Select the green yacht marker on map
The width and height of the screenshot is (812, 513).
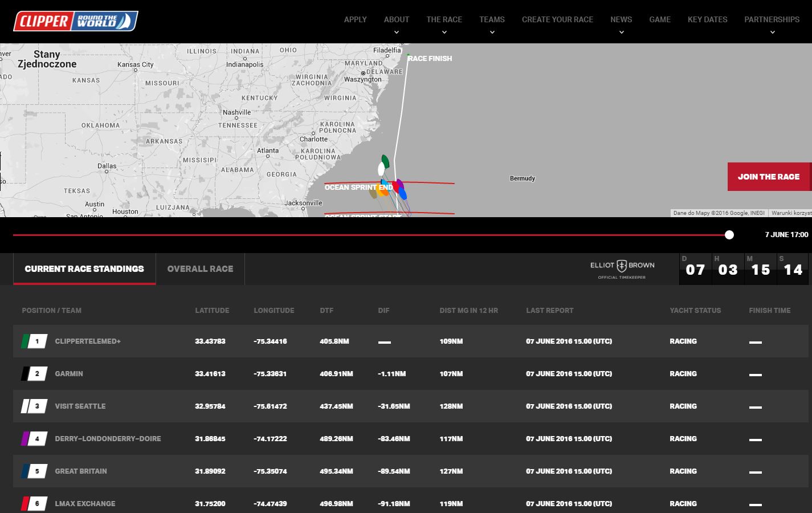point(386,161)
